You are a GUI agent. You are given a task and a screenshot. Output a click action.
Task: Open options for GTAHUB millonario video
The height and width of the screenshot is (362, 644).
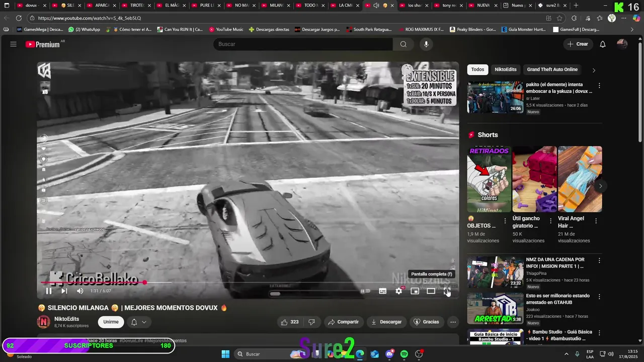click(x=599, y=297)
